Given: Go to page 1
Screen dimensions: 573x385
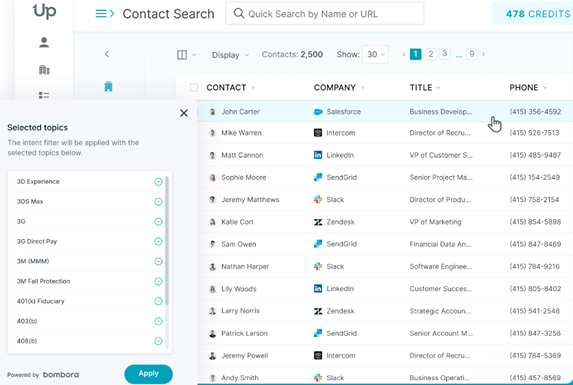Looking at the screenshot, I should point(415,54).
